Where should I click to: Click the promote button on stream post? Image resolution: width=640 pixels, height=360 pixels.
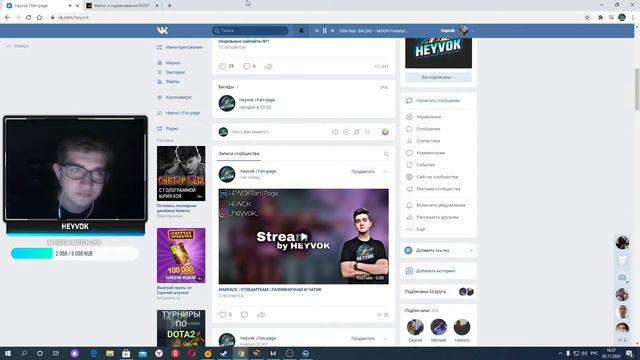(x=363, y=171)
